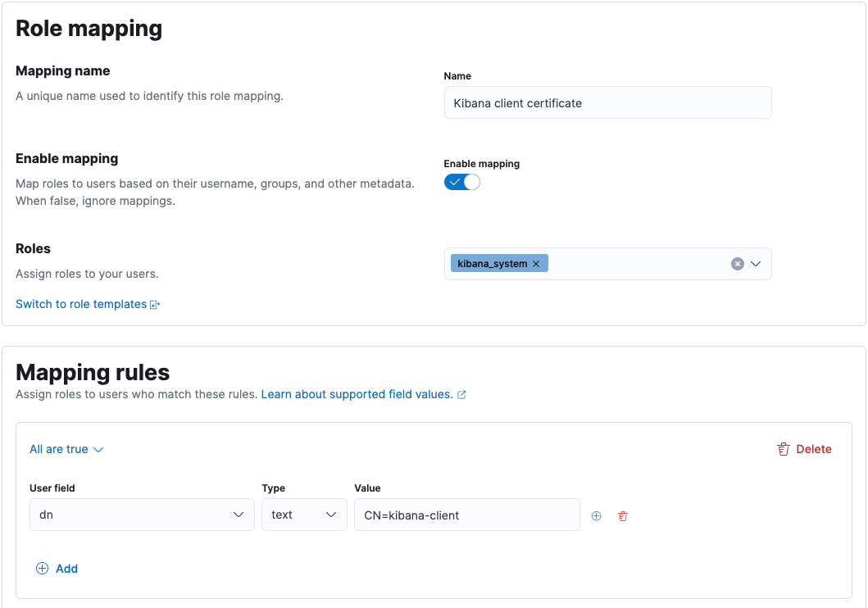Click the clear icon in the Roles field
Viewport: 868px width, 608px height.
click(x=738, y=263)
